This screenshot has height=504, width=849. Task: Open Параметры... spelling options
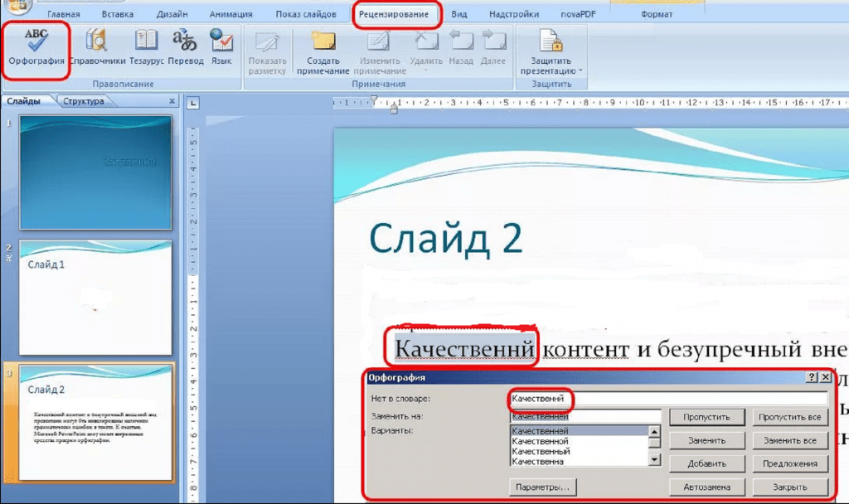coord(543,487)
